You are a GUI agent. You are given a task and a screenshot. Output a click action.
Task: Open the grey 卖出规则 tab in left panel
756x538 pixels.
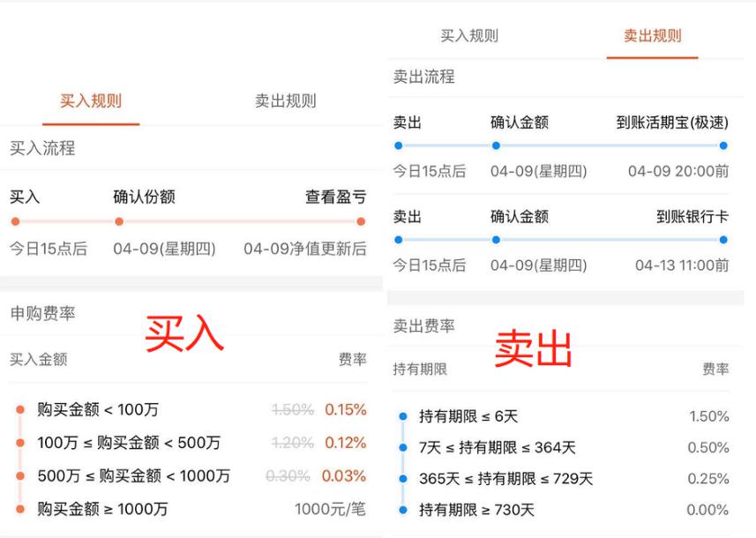pyautogui.click(x=285, y=101)
